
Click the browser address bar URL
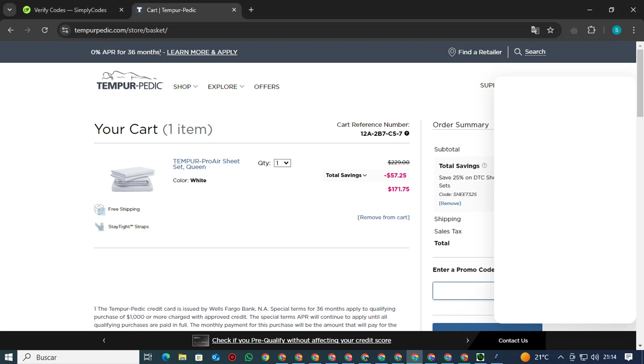121,30
